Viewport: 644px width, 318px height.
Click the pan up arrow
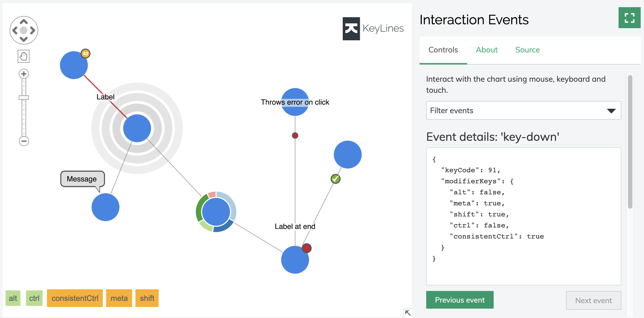24,22
